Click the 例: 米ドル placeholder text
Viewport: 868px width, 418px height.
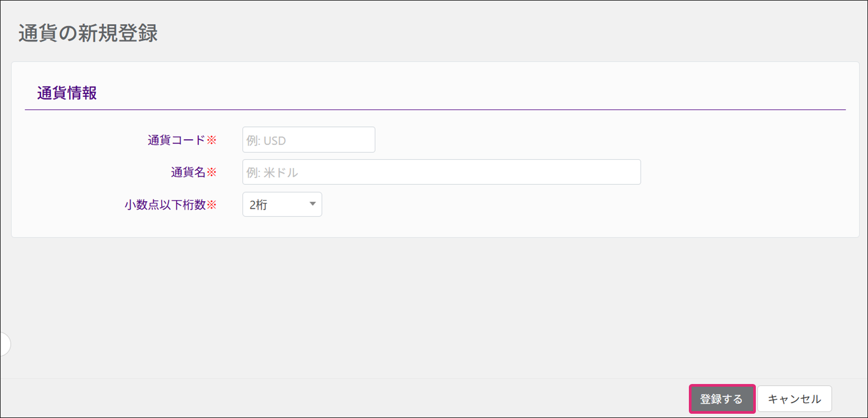click(x=272, y=173)
